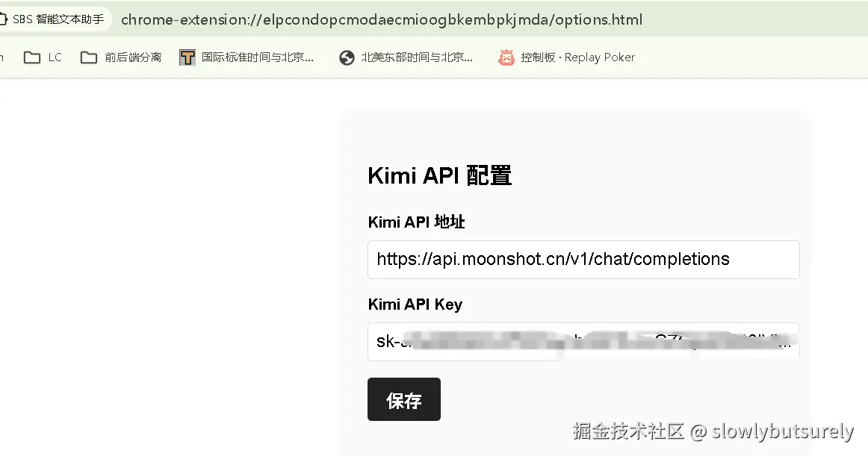Click the Kimi API 配置 heading
Screen dimensions: 868x456
click(439, 175)
